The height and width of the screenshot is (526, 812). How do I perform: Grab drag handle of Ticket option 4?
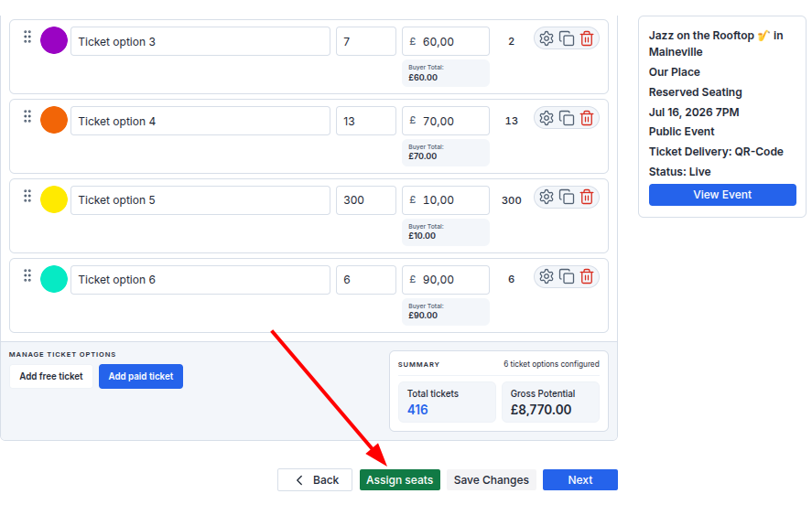click(27, 116)
